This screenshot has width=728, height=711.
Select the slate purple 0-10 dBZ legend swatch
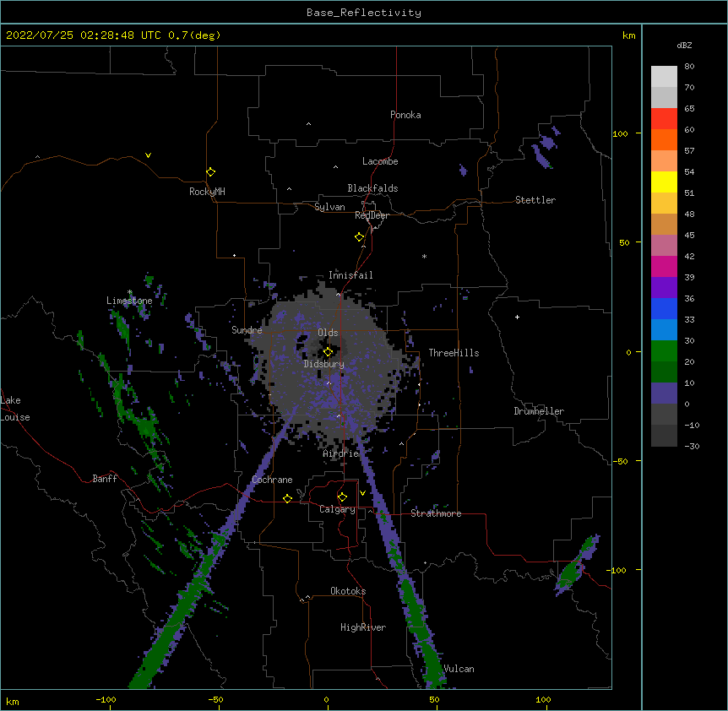coord(664,393)
